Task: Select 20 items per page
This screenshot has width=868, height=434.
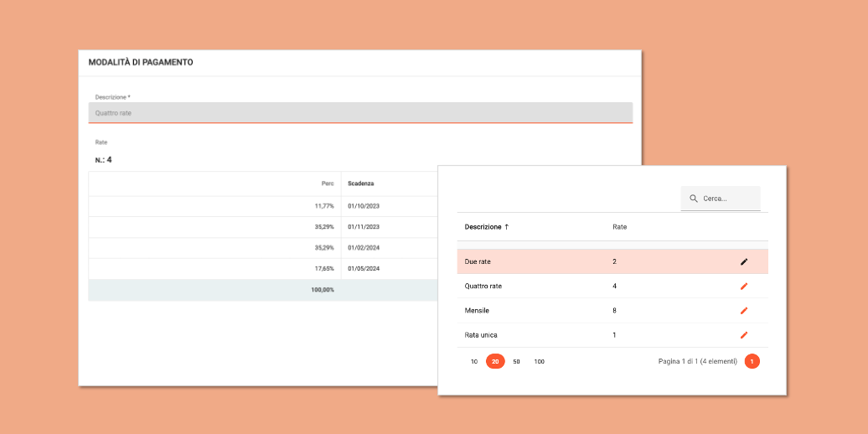Action: (x=495, y=362)
